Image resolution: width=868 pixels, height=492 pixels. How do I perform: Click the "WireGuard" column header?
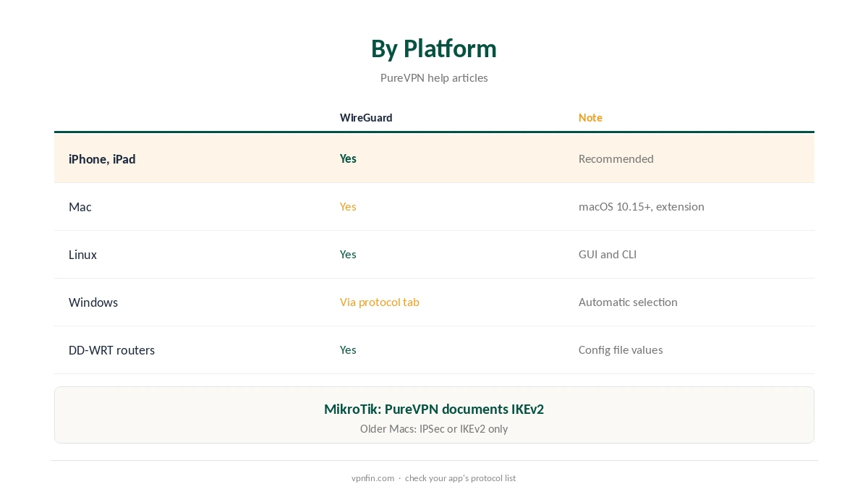[366, 117]
